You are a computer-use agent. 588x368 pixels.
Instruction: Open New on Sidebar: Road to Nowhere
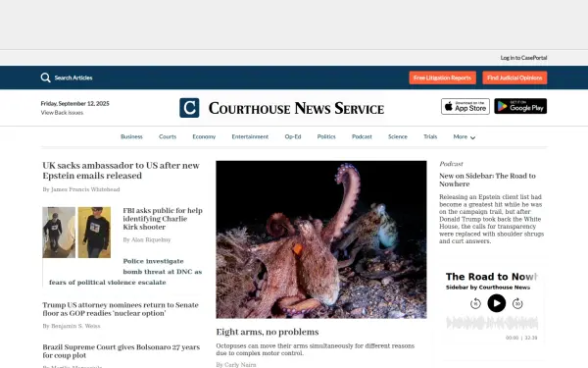[x=487, y=180]
